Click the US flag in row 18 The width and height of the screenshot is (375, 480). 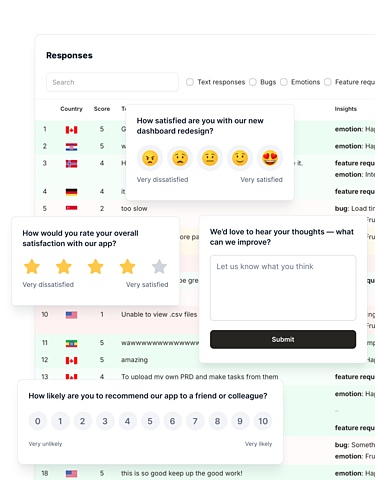71,473
